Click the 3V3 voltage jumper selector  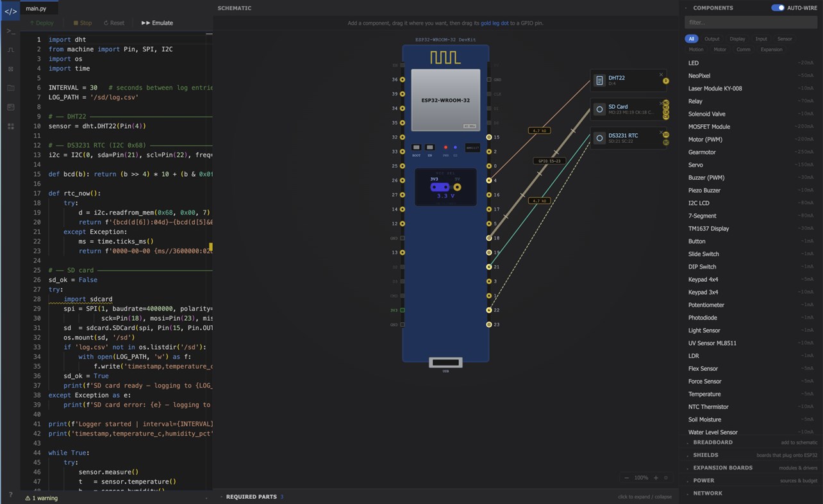[x=440, y=187]
